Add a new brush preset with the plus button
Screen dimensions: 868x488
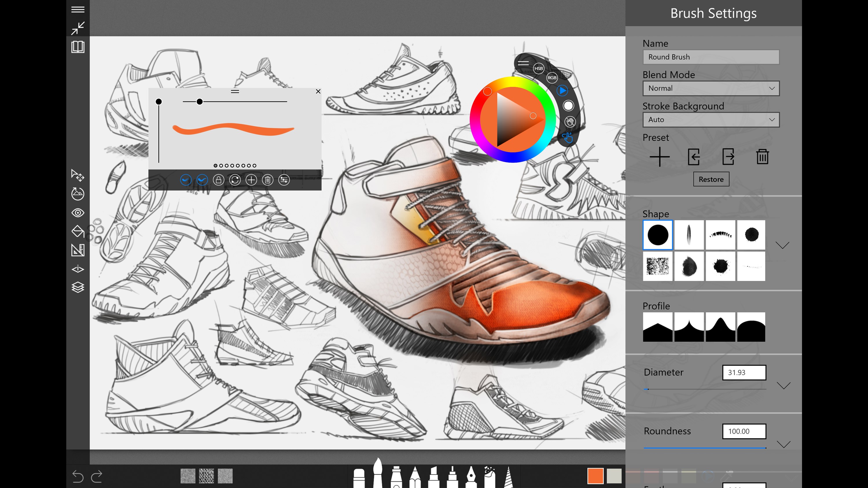click(660, 157)
